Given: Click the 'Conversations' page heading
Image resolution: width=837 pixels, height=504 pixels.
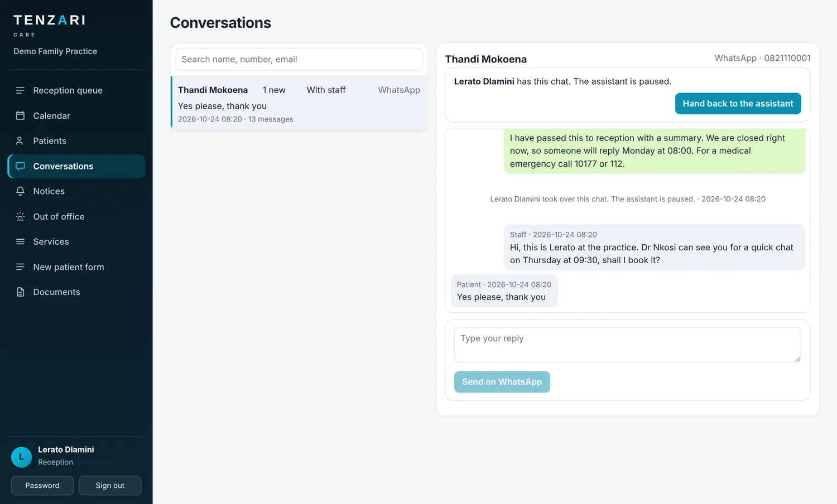Looking at the screenshot, I should tap(220, 23).
